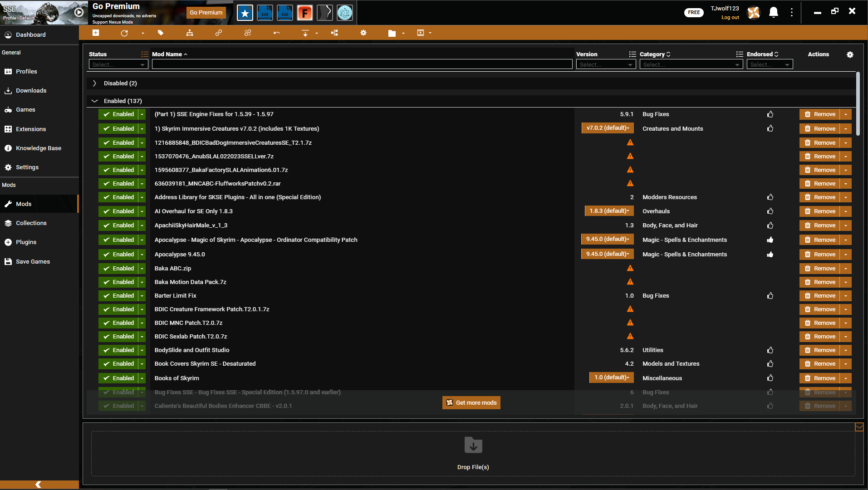Remove the BDIC Sexlab Patch.T2.0.7z mod
This screenshot has height=490, width=868.
click(820, 337)
